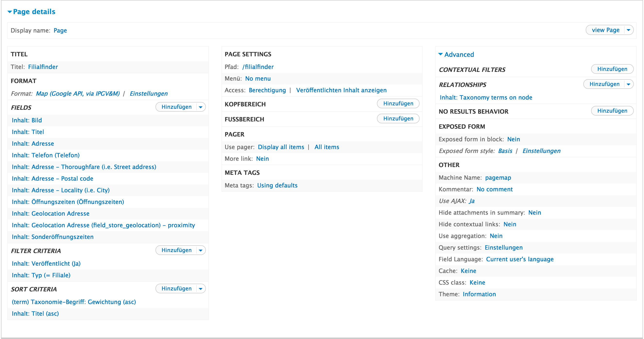Open Exposed form style Einstellungen
The width and height of the screenshot is (644, 339).
(541, 151)
